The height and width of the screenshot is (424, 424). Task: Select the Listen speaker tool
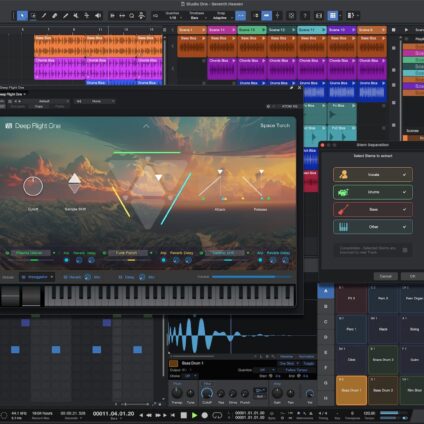98,16
